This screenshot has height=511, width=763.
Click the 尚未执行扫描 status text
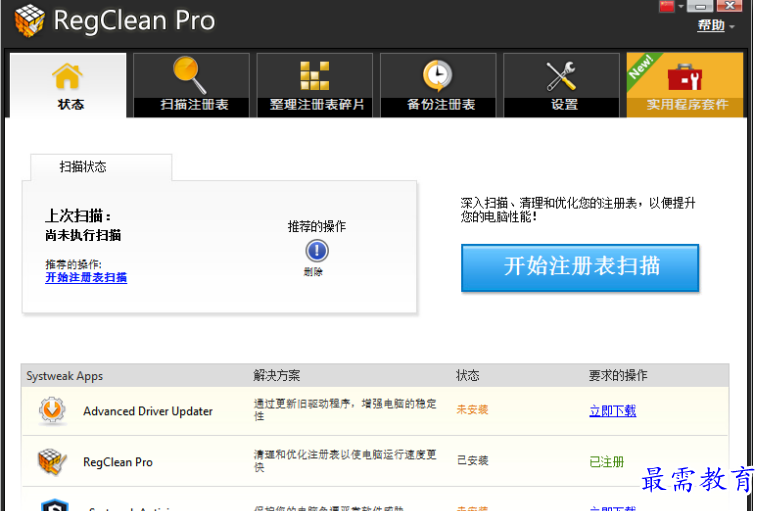(83, 236)
